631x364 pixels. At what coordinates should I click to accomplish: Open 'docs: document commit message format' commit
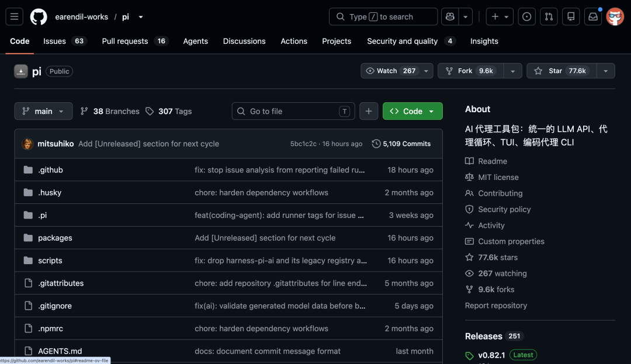(x=268, y=351)
